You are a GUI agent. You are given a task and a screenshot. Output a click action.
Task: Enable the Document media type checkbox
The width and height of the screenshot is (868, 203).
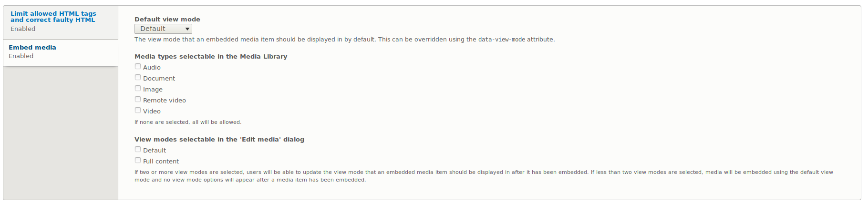click(138, 78)
